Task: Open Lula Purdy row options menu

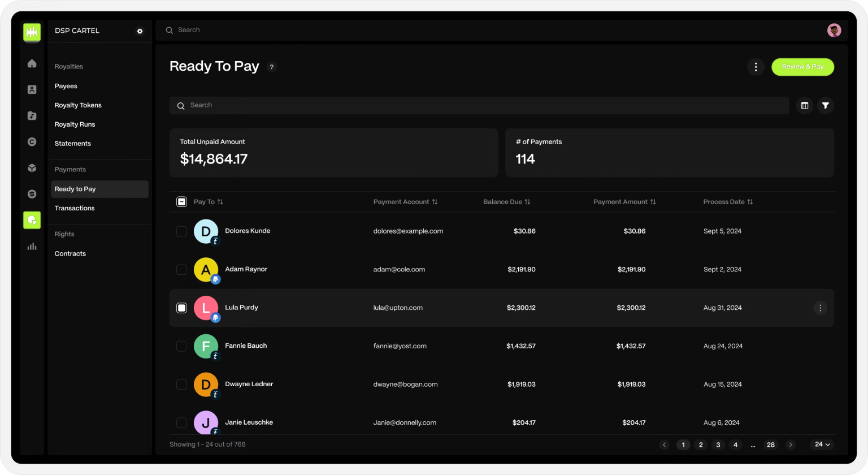Action: pyautogui.click(x=820, y=308)
